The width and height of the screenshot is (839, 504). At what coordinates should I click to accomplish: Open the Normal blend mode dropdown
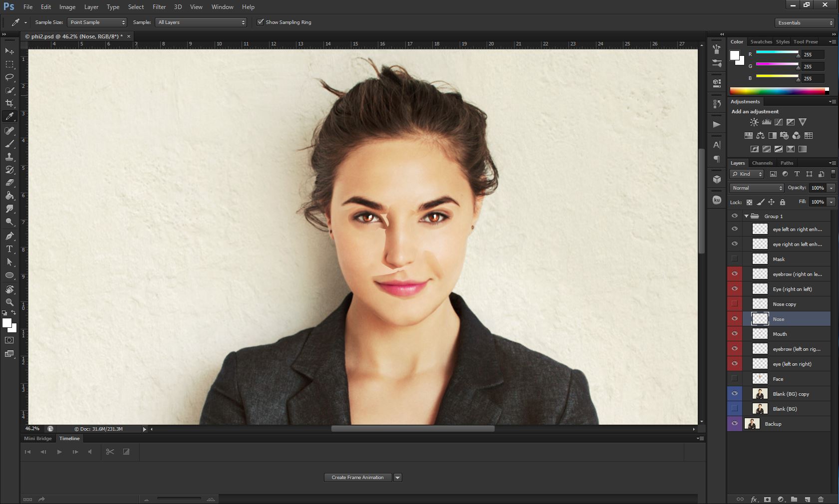pos(757,188)
